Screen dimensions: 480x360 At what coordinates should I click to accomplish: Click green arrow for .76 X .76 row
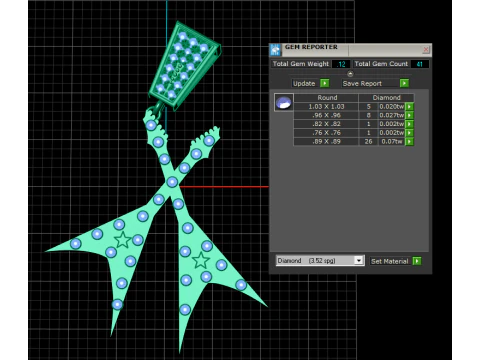coord(409,133)
